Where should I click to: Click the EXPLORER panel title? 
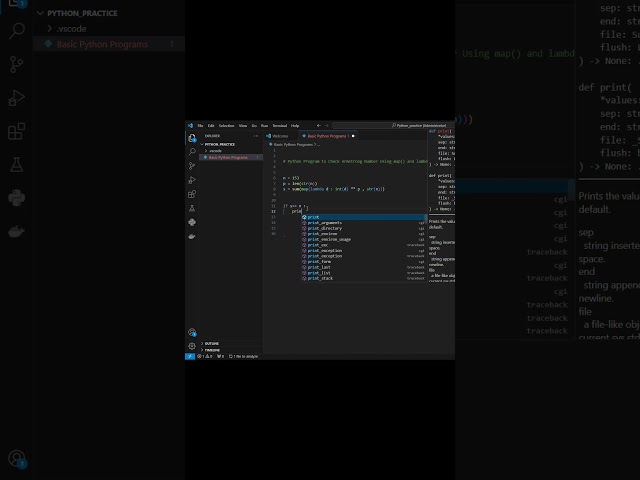[x=212, y=136]
